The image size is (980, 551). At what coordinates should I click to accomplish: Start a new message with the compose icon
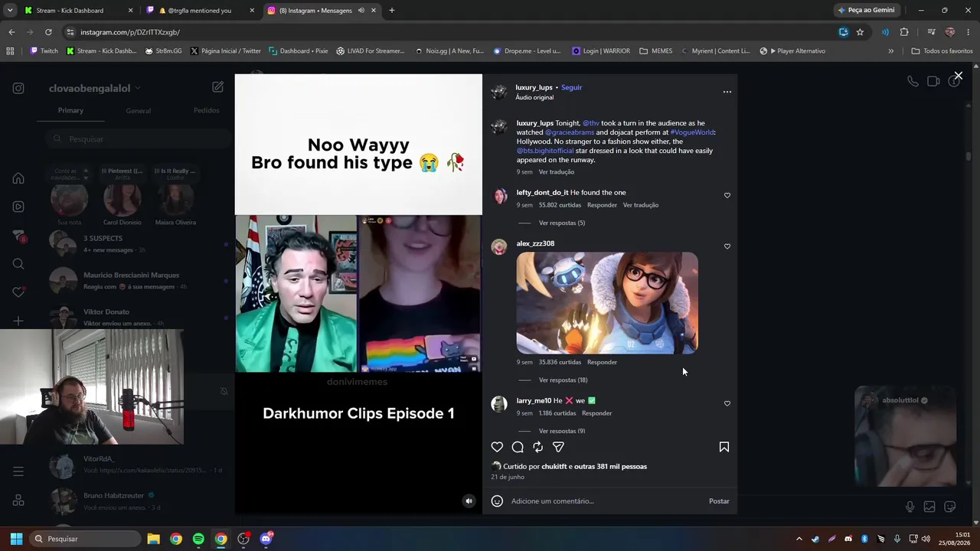pos(218,87)
